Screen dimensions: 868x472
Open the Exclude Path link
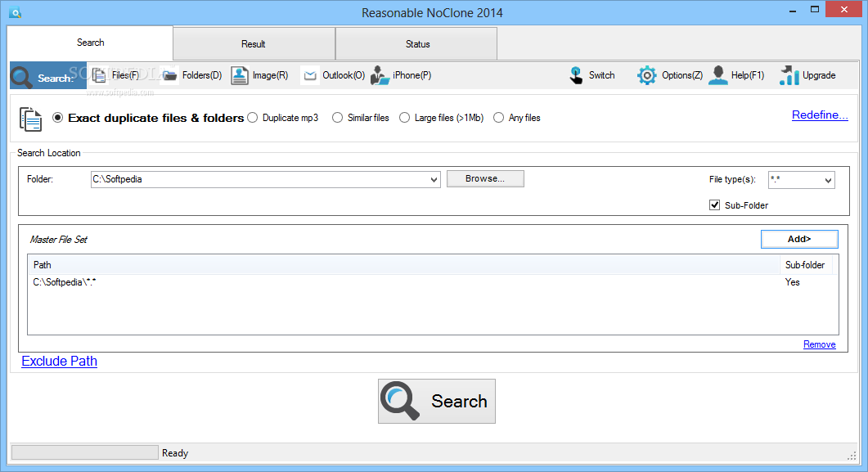pyautogui.click(x=59, y=362)
